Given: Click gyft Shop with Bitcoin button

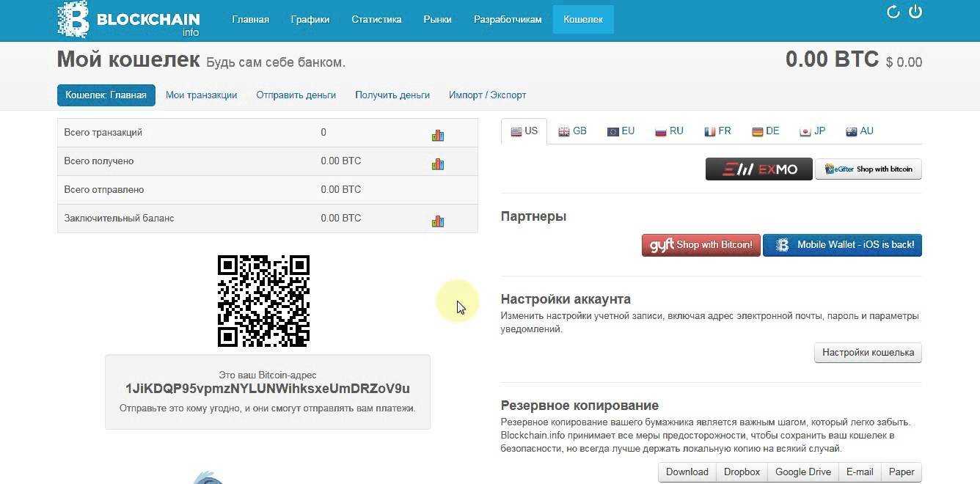Looking at the screenshot, I should [x=701, y=245].
